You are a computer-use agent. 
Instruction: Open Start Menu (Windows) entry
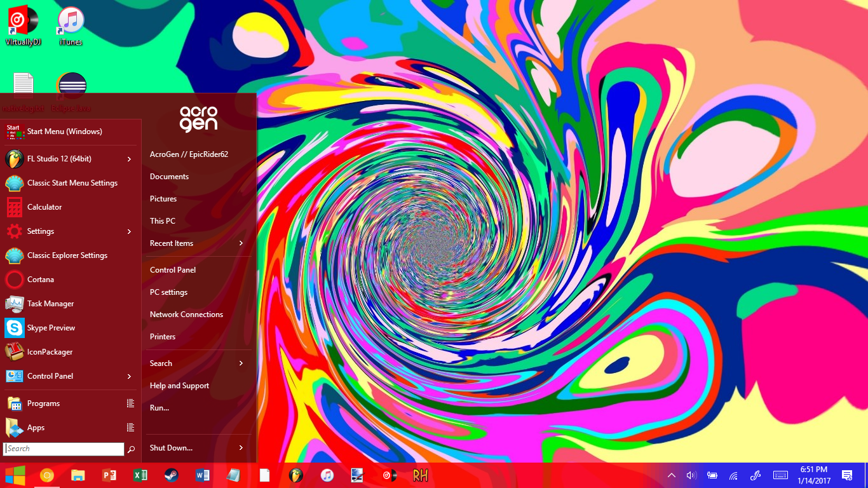[x=70, y=132]
